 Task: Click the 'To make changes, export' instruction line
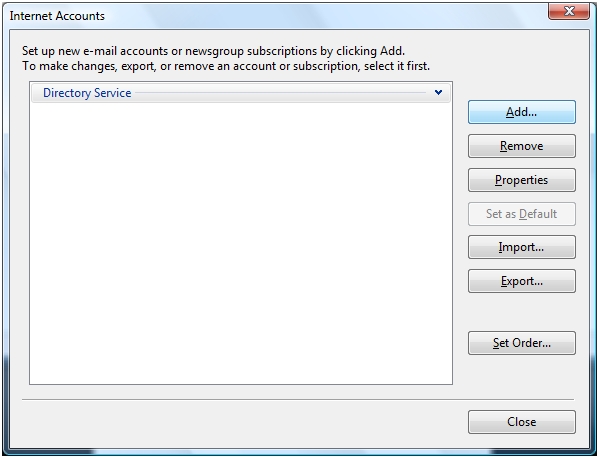click(x=226, y=66)
